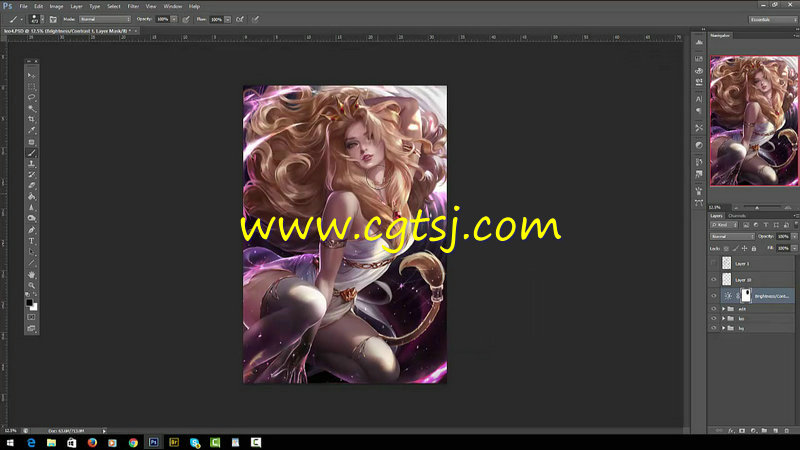The image size is (800, 450).
Task: Click the lock all layer icon
Action: pyautogui.click(x=754, y=248)
